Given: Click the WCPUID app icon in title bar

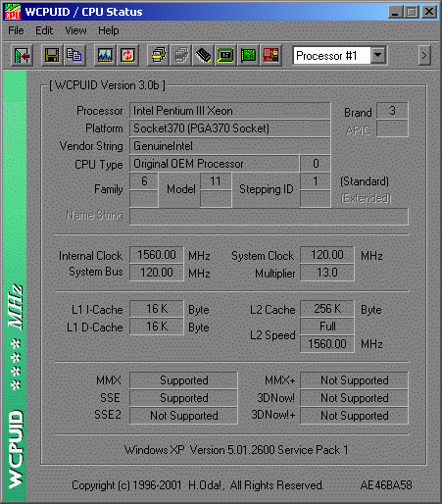Looking at the screenshot, I should [13, 12].
